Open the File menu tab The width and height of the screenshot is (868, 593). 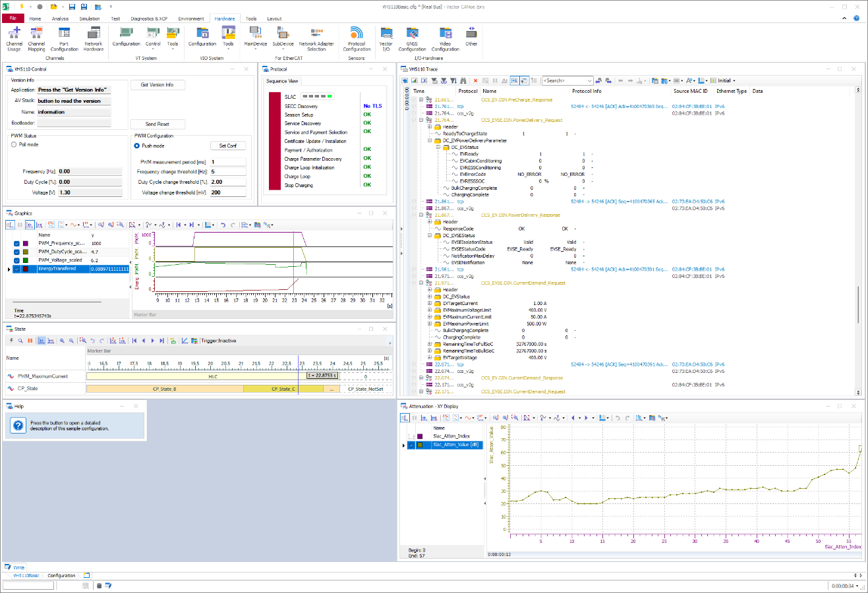13,18
